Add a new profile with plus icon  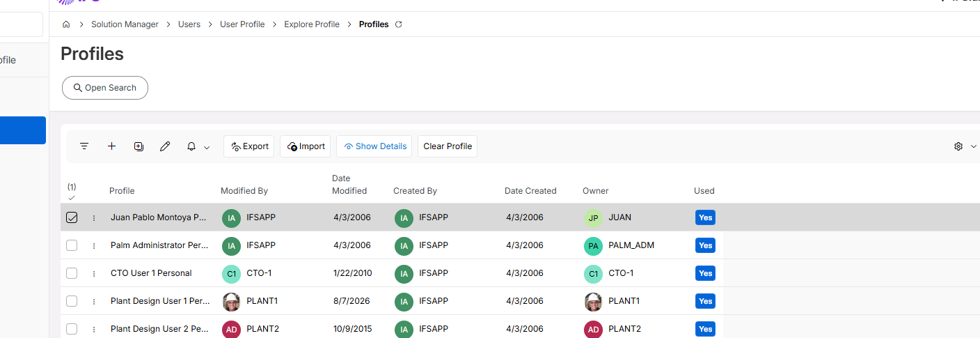[111, 146]
